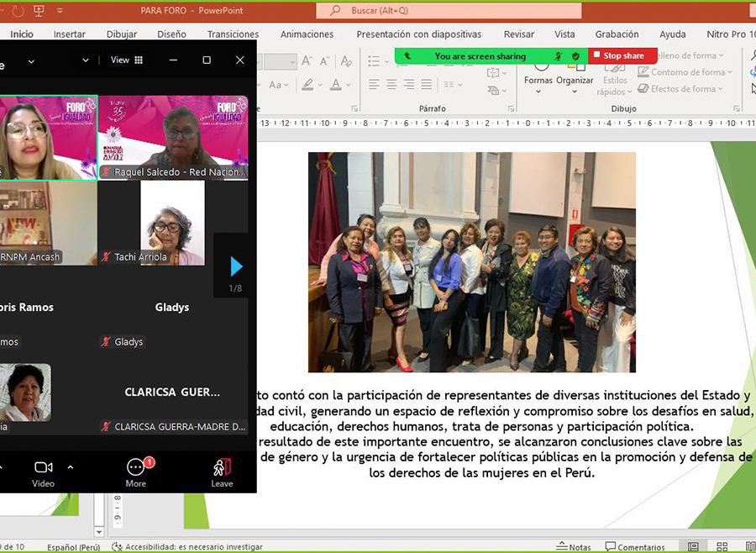
Task: Click the bullets list icon
Action: 374,61
